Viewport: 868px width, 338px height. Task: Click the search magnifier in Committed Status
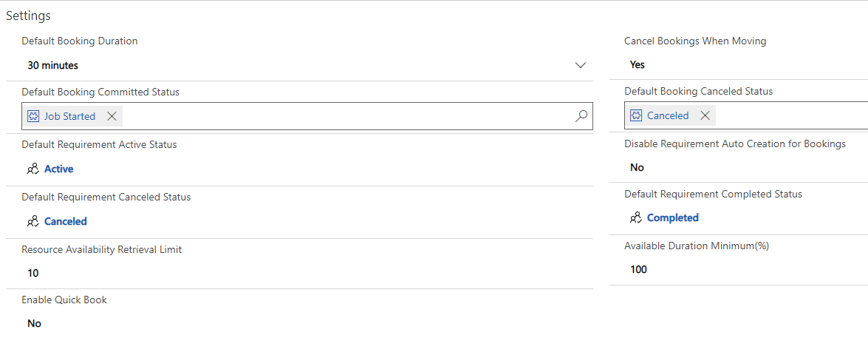(x=581, y=116)
